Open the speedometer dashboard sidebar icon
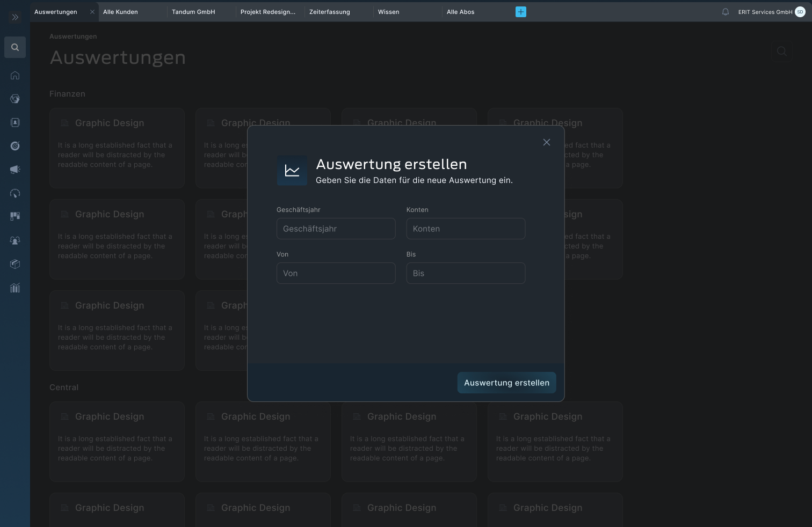The height and width of the screenshot is (527, 812). click(15, 193)
